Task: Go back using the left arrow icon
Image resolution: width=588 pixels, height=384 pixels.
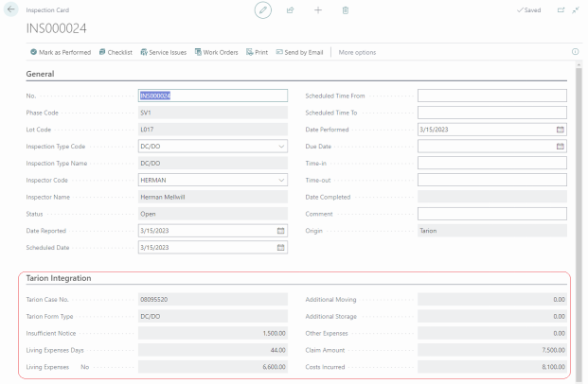Action: (x=10, y=9)
